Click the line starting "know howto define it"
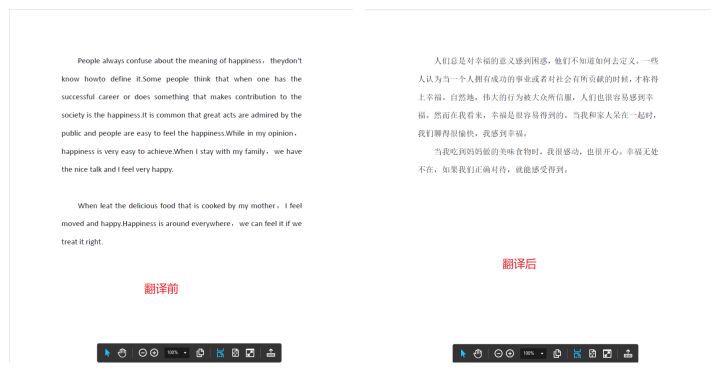 point(181,79)
